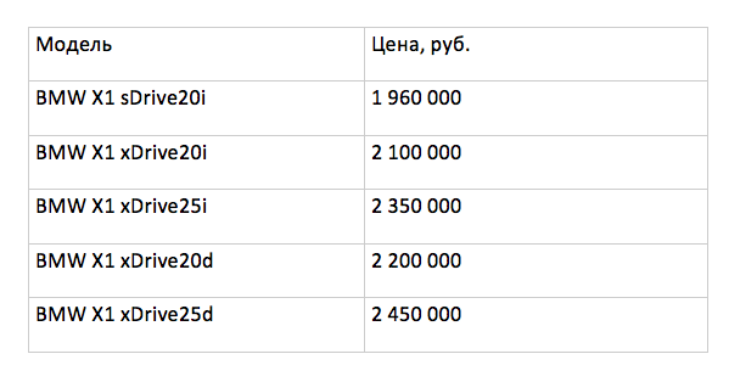Select the BMW X1 xDrive20i cell
The width and height of the screenshot is (740, 382).
tap(196, 162)
